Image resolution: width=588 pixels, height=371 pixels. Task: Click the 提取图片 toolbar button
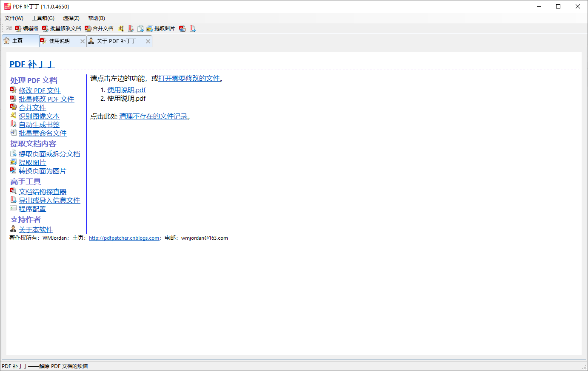pyautogui.click(x=161, y=28)
